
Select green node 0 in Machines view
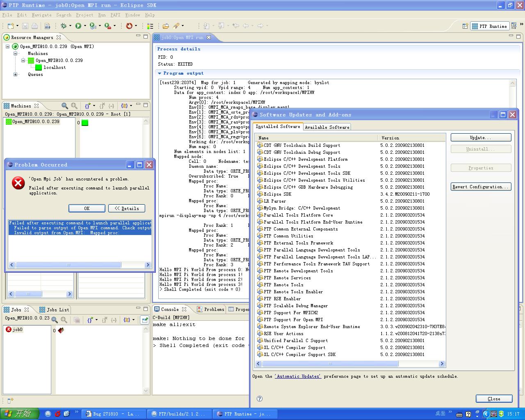coord(85,123)
